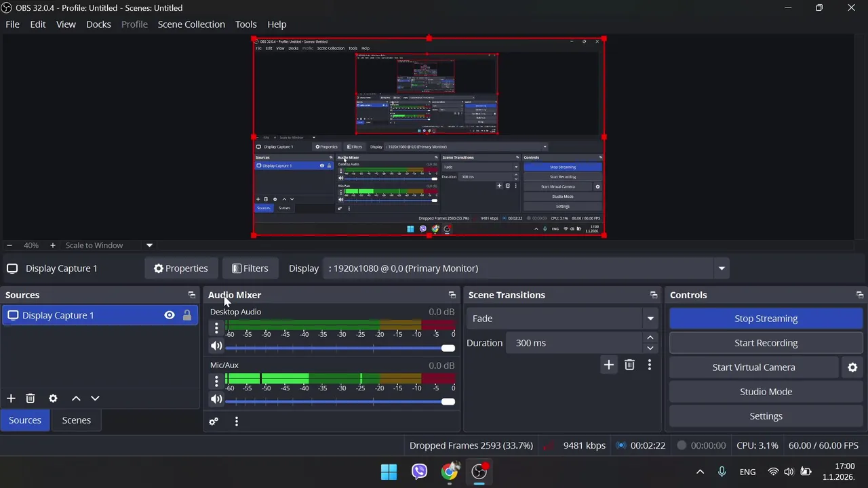The width and height of the screenshot is (868, 488).
Task: Pop out the Audio Mixer dock icon
Action: [x=452, y=295]
